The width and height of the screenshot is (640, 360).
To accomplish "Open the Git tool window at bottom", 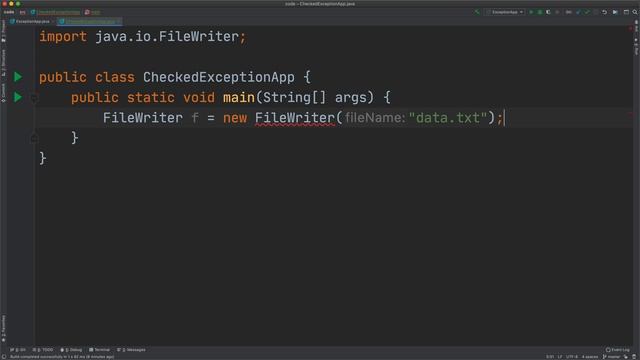I will pos(18,350).
